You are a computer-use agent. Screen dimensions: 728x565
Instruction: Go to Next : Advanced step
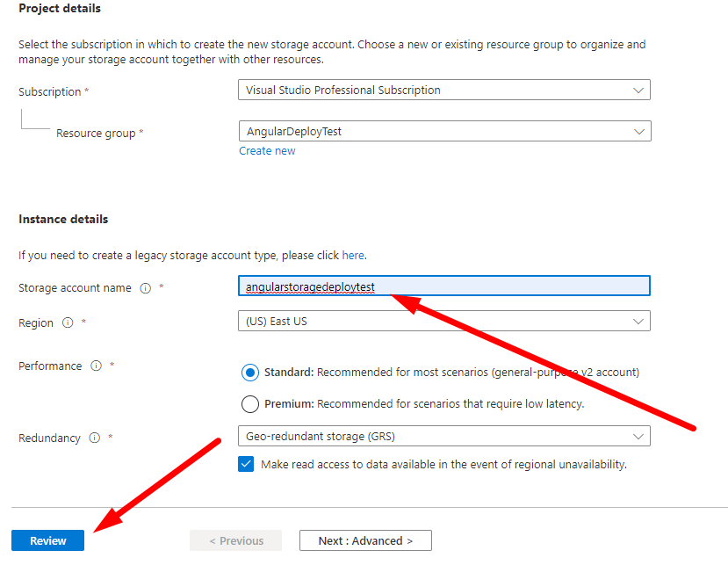pos(364,540)
